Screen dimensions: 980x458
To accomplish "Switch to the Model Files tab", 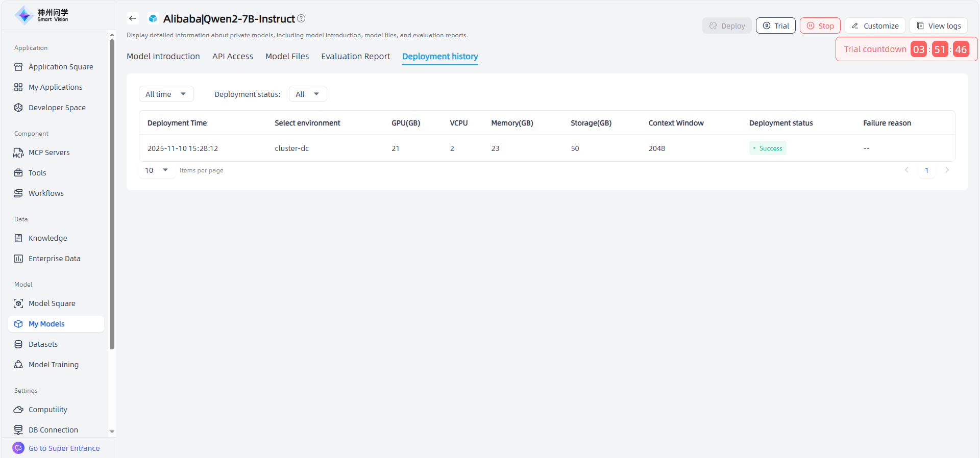I will pyautogui.click(x=287, y=57).
